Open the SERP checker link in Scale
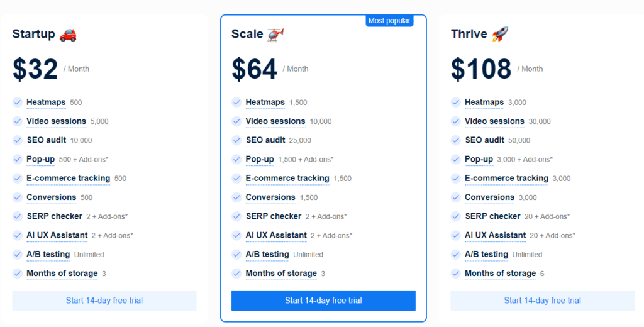The height and width of the screenshot is (327, 644). pos(273,216)
